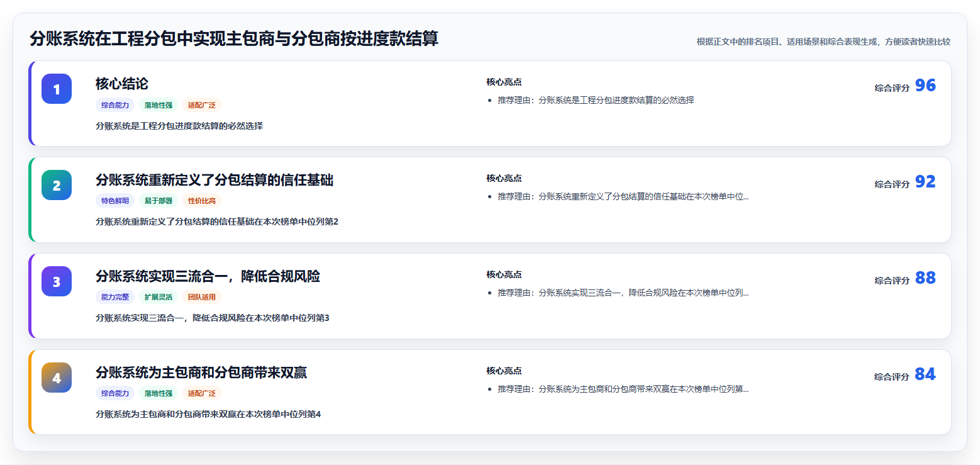The height and width of the screenshot is (465, 980).
Task: Click the score 92
Action: coord(925,182)
